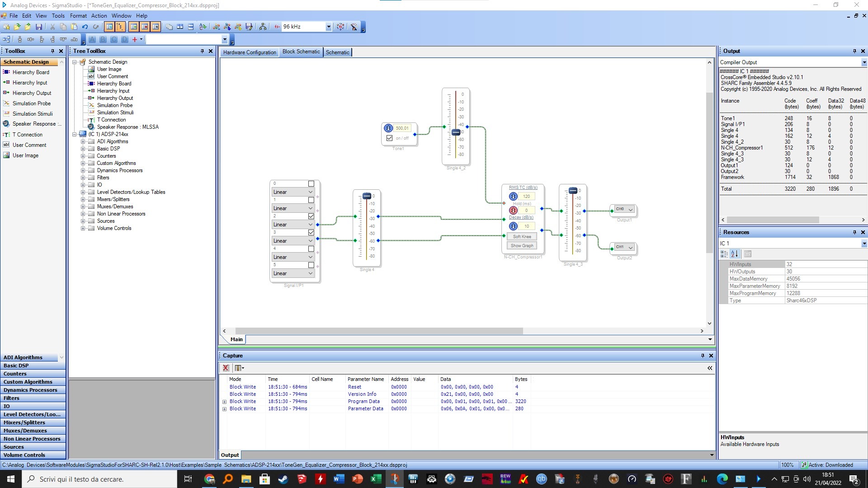Image resolution: width=868 pixels, height=488 pixels.
Task: Uncheck channel 2 checkbox in Signal I/P1
Action: coord(311,216)
